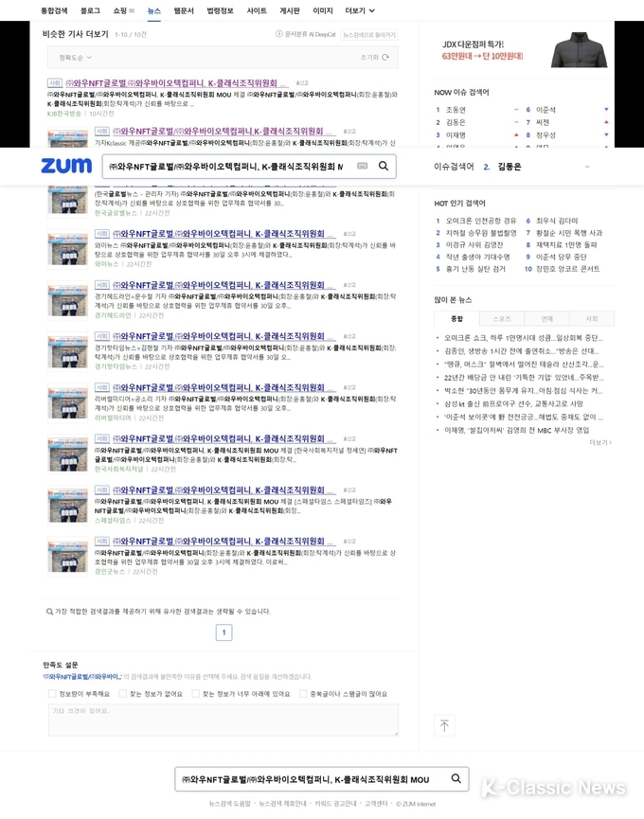644x819 pixels.
Task: Expand 더보기 under 많이 본 뉴스
Action: [600, 442]
